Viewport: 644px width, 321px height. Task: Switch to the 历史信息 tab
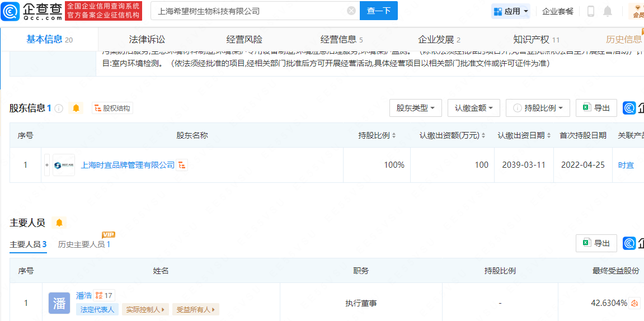click(623, 39)
